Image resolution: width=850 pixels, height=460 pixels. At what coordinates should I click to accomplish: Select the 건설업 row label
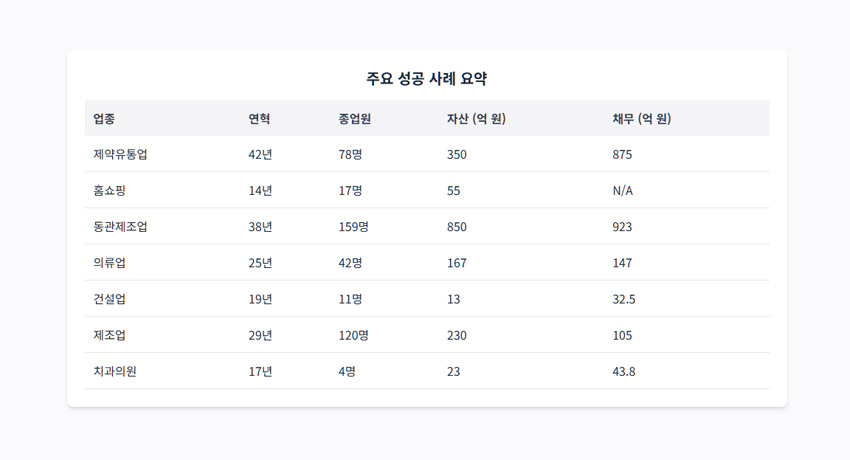pos(109,299)
